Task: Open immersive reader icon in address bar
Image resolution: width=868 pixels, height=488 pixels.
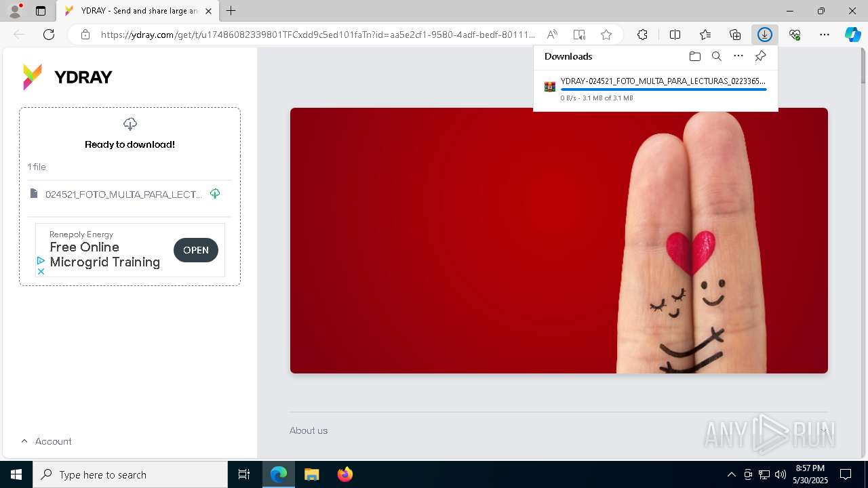Action: tap(579, 35)
